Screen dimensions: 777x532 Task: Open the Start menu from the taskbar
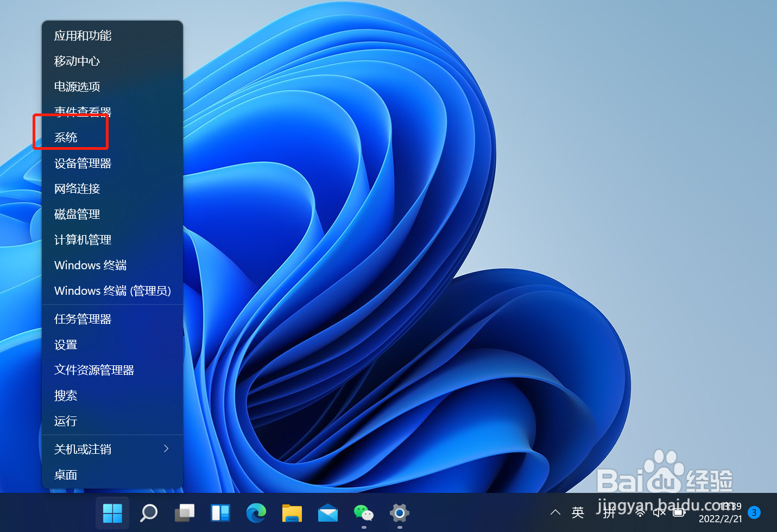coord(112,512)
